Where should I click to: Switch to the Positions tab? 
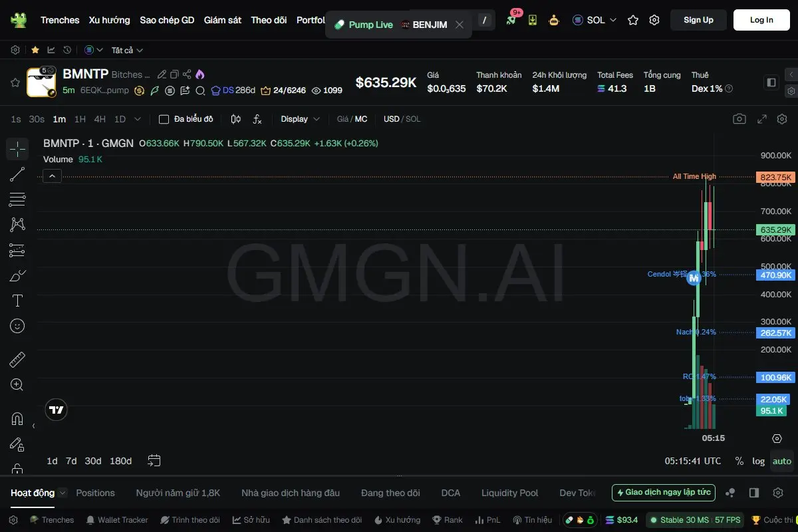coord(96,493)
